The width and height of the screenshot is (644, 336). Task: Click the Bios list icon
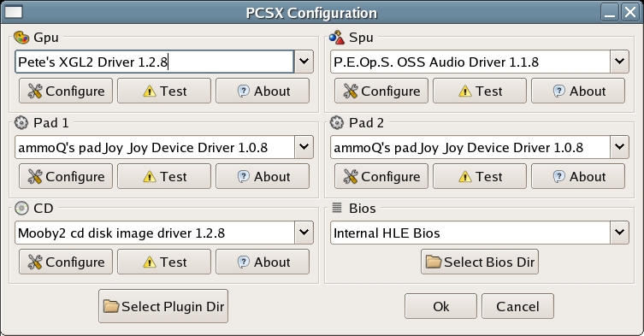coord(337,208)
